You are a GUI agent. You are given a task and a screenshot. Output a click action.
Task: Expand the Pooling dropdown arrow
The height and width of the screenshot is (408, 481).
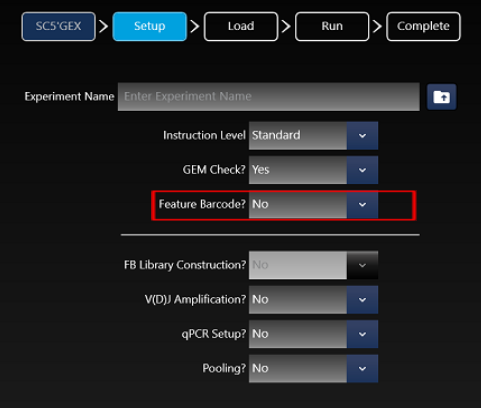point(362,369)
